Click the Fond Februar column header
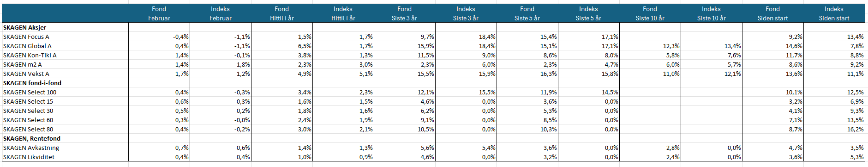Viewport: 868px width, 167px height. coord(159,13)
